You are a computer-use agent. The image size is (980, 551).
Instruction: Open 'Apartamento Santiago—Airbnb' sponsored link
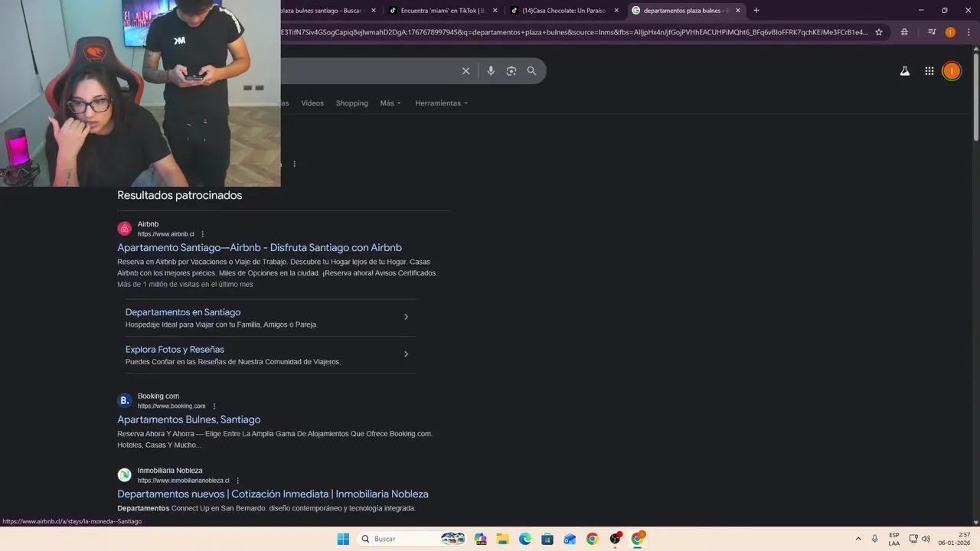click(260, 248)
